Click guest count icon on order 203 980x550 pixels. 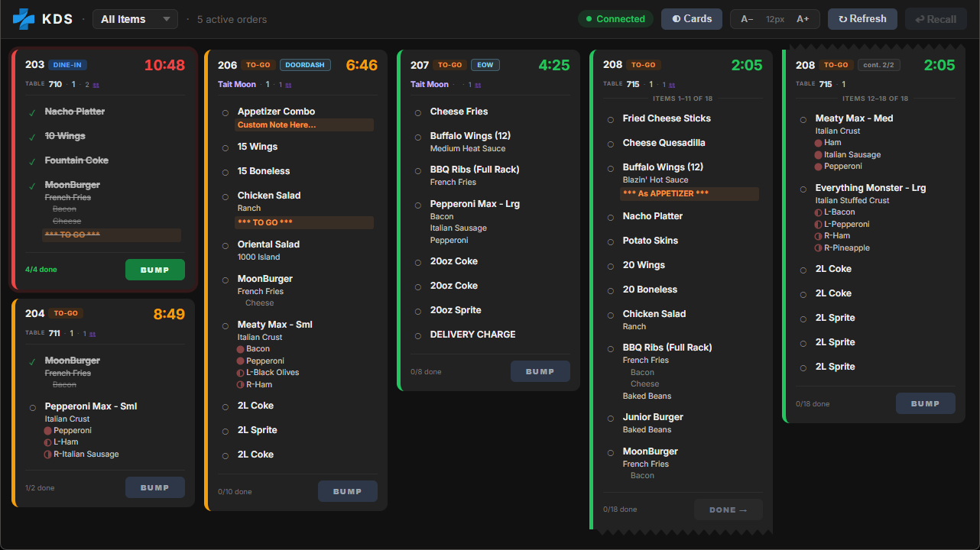pyautogui.click(x=95, y=85)
